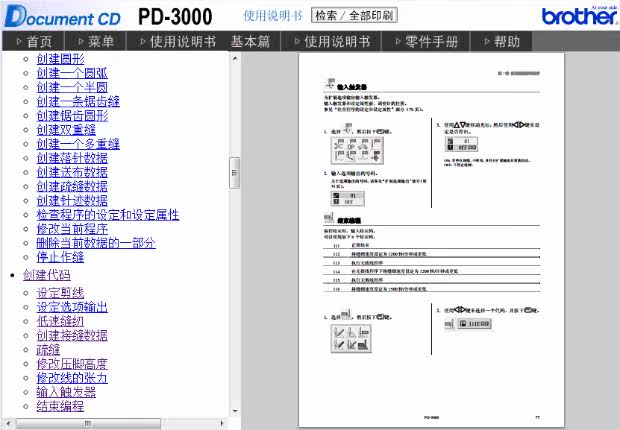The width and height of the screenshot is (620, 430).
Task: Open the 创建双重缝 link
Action: pyautogui.click(x=66, y=130)
